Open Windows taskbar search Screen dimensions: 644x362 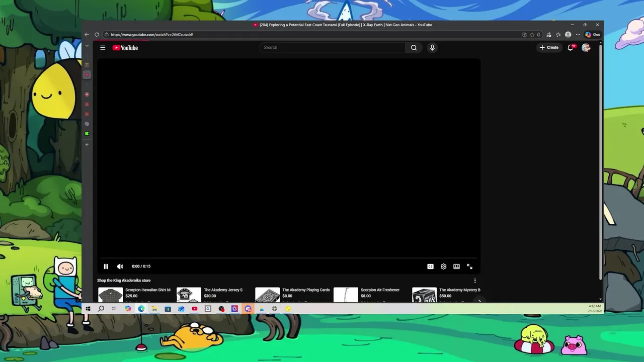point(101,309)
